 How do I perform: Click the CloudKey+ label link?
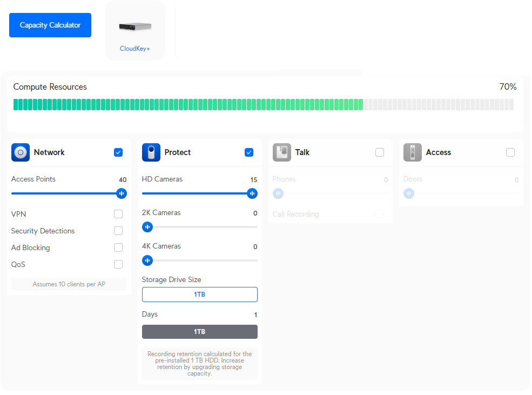(135, 49)
